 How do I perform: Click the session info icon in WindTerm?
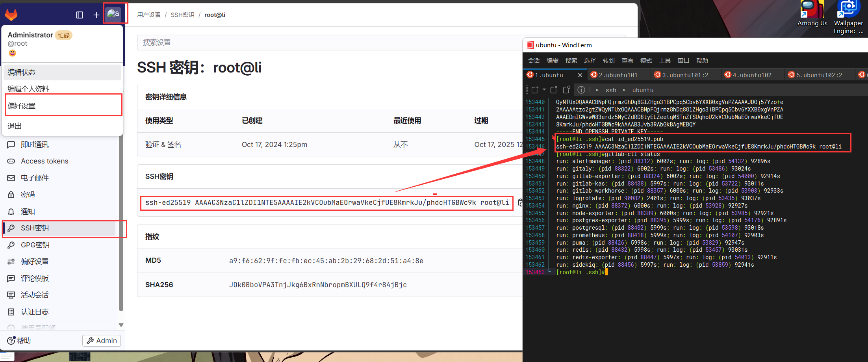tap(581, 90)
